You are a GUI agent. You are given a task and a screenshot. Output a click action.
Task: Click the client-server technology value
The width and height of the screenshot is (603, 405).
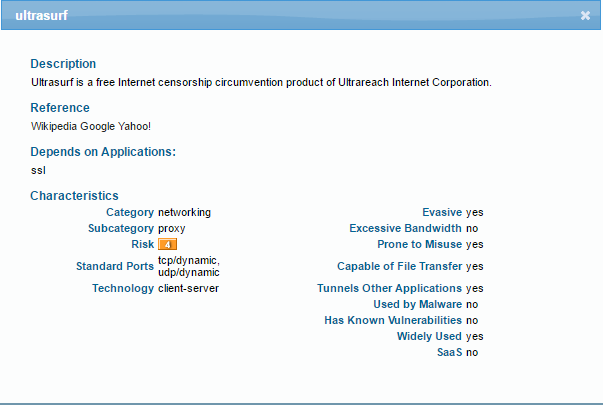tap(188, 288)
